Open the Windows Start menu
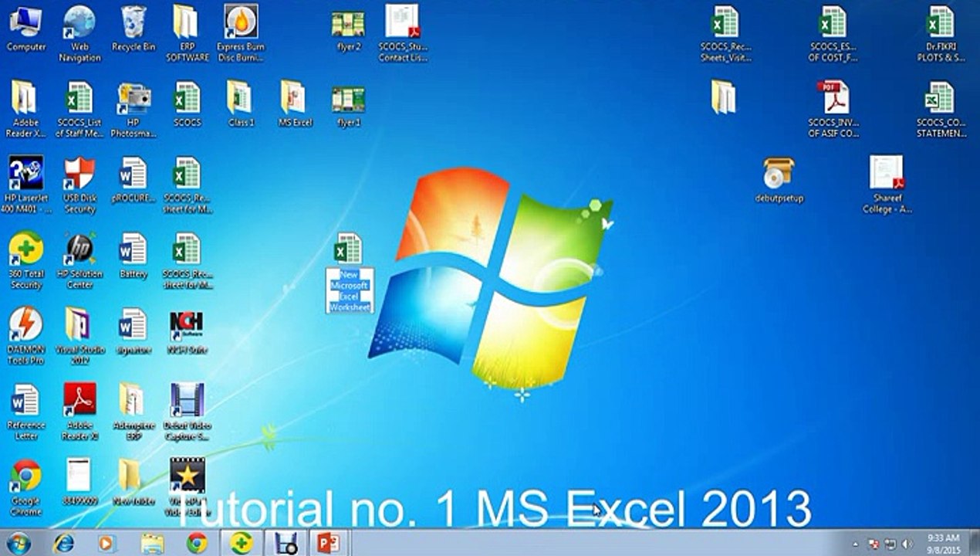The image size is (980, 556). coord(18,543)
